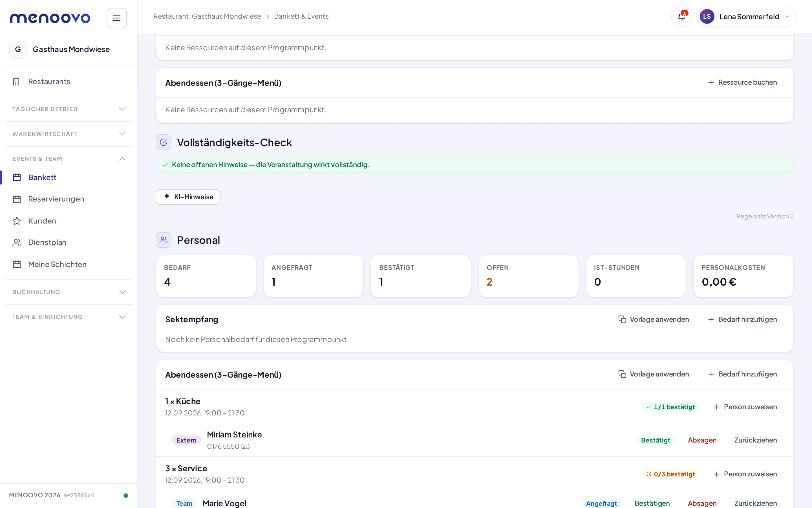This screenshot has height=508, width=812.
Task: Click Zurückziehen for Miriam Steinke
Action: tap(755, 440)
